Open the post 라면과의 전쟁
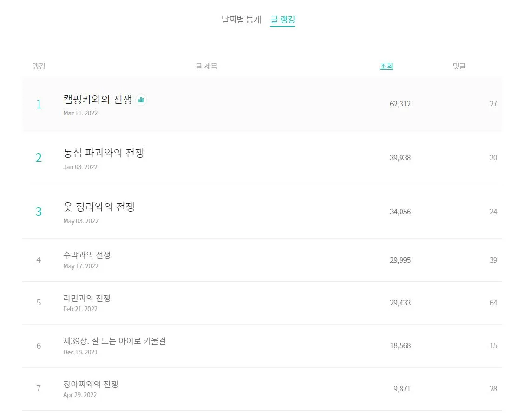 87,298
